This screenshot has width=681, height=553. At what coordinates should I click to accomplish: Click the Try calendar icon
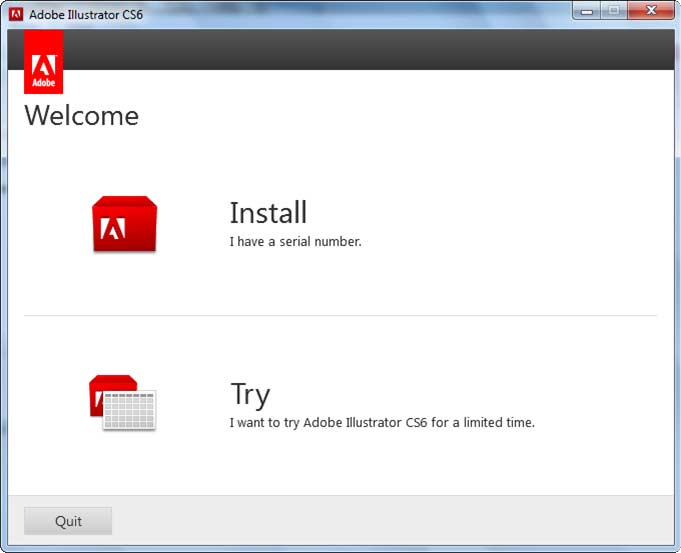(129, 409)
